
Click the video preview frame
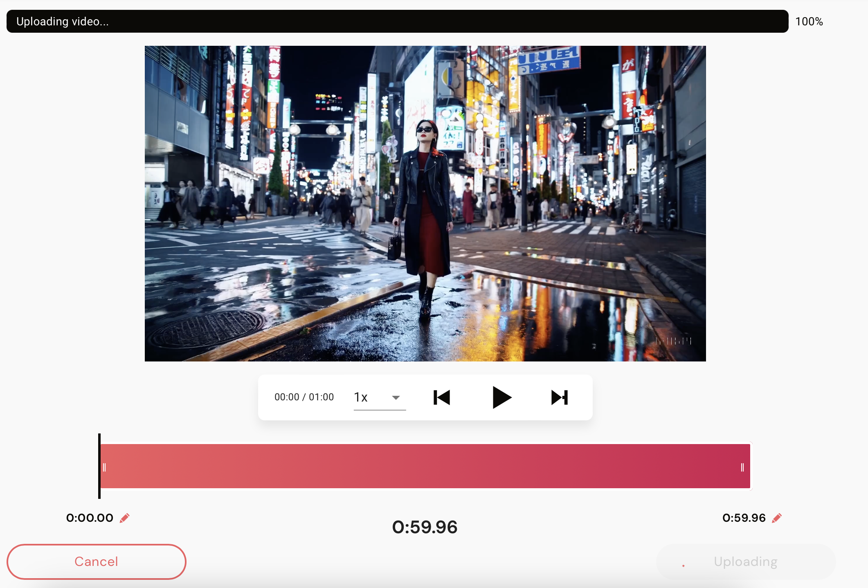pyautogui.click(x=425, y=204)
